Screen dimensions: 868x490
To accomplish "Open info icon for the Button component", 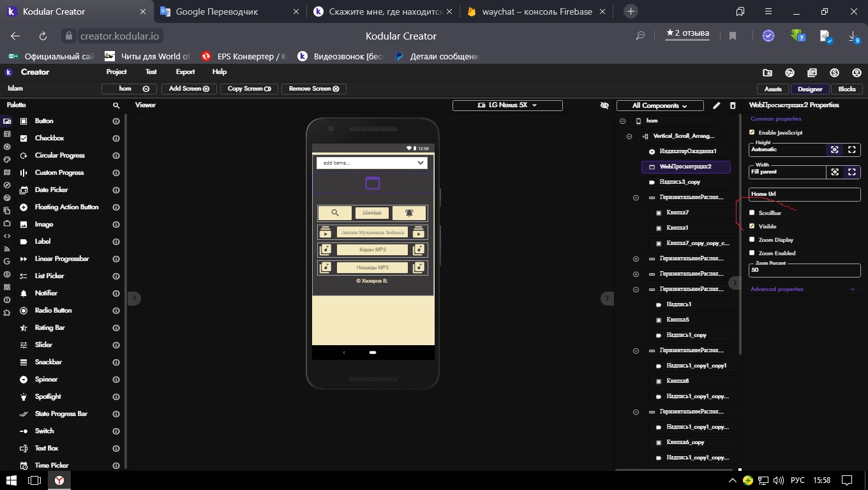I will click(116, 121).
